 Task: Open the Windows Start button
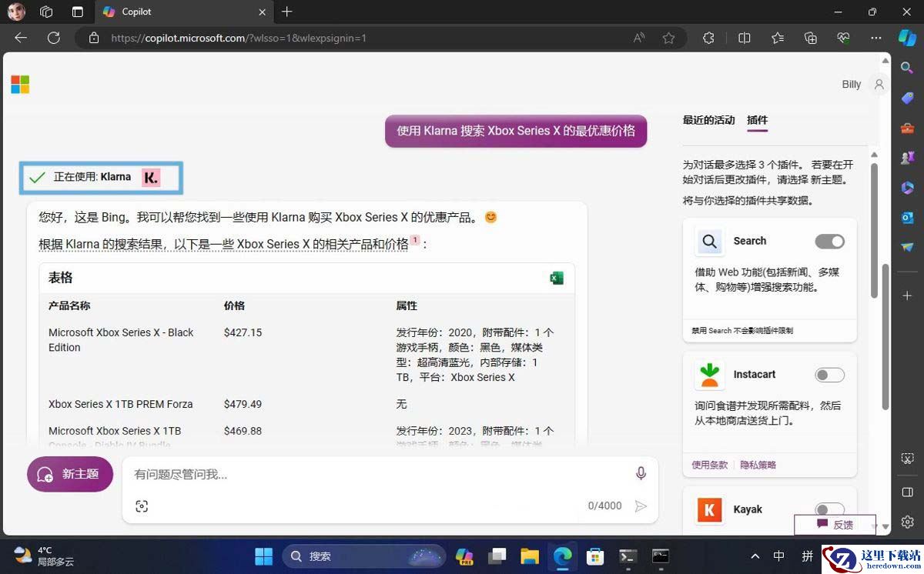[263, 556]
